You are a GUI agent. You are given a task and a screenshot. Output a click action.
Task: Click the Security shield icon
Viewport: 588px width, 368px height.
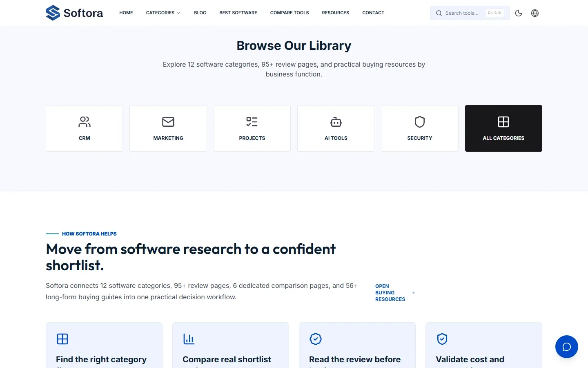[420, 122]
